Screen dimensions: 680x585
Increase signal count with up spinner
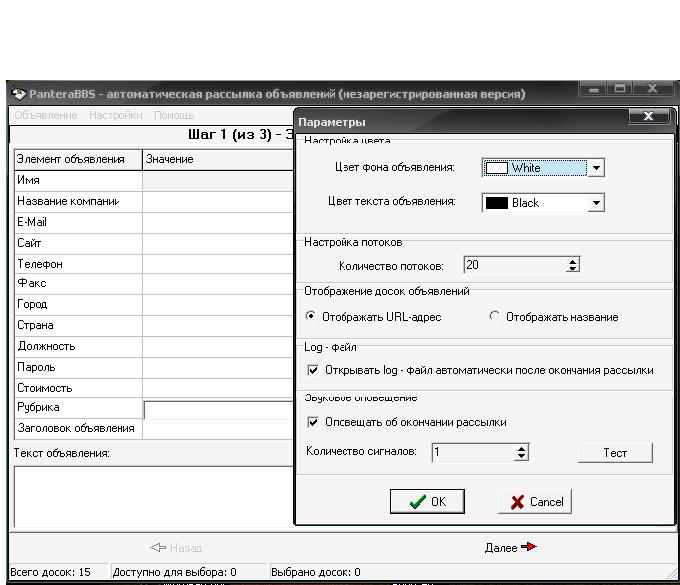(x=521, y=448)
